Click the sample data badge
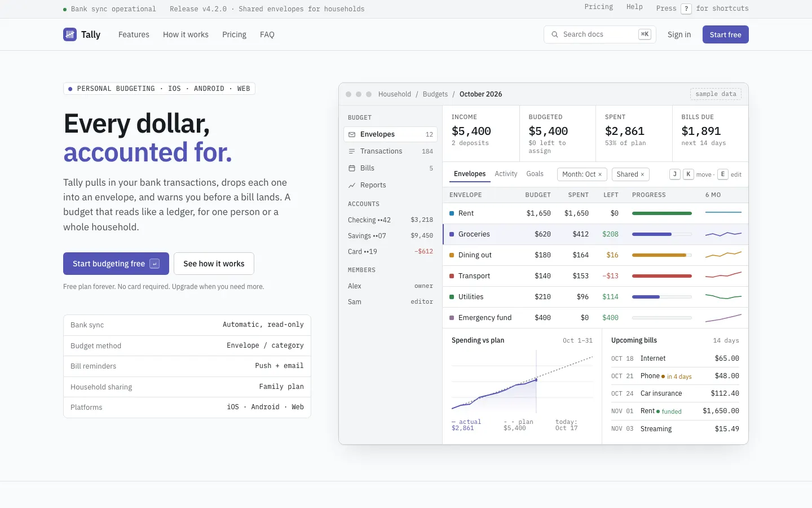The image size is (812, 508). click(716, 94)
